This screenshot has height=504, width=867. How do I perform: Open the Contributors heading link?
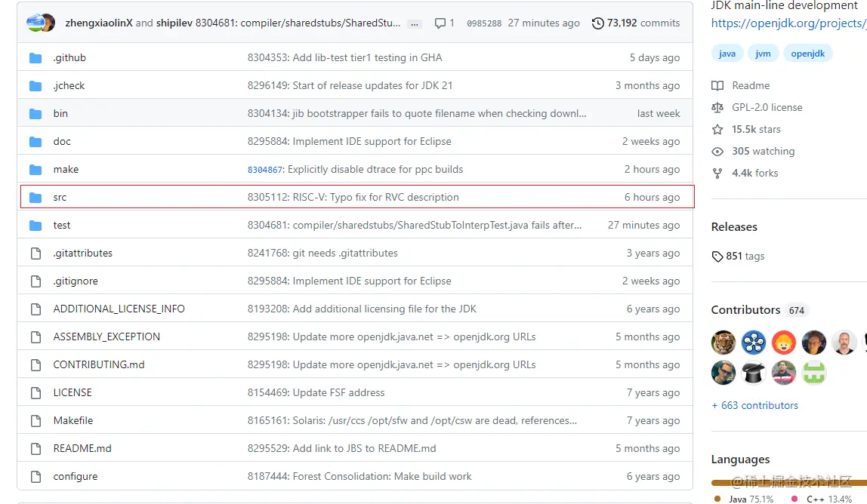pos(745,310)
